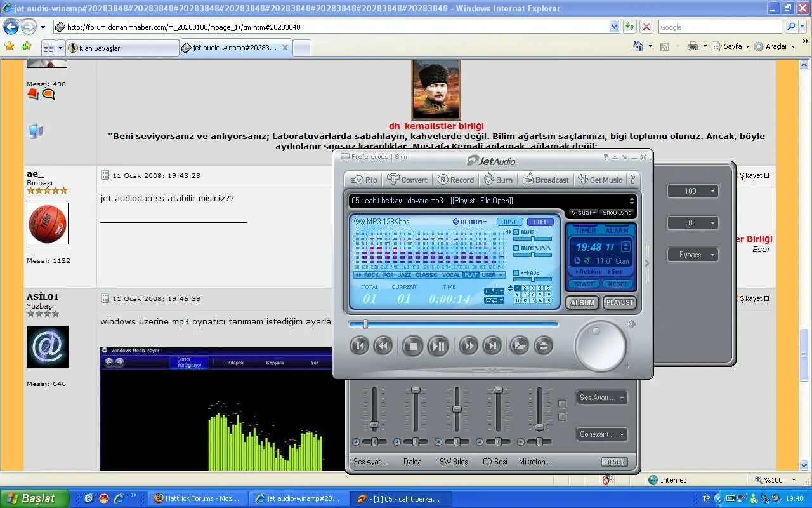Skip to next track in JetAudio
The width and height of the screenshot is (812, 508).
(492, 345)
